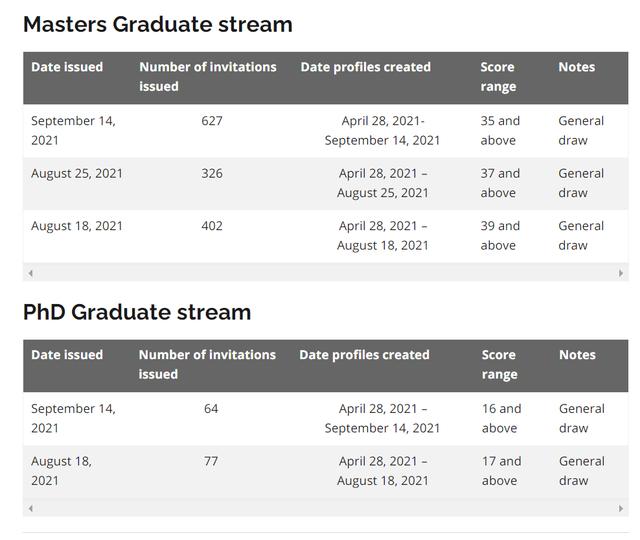The image size is (640, 540).
Task: Click the Masters table horizontal scrollbar track
Action: 325,273
